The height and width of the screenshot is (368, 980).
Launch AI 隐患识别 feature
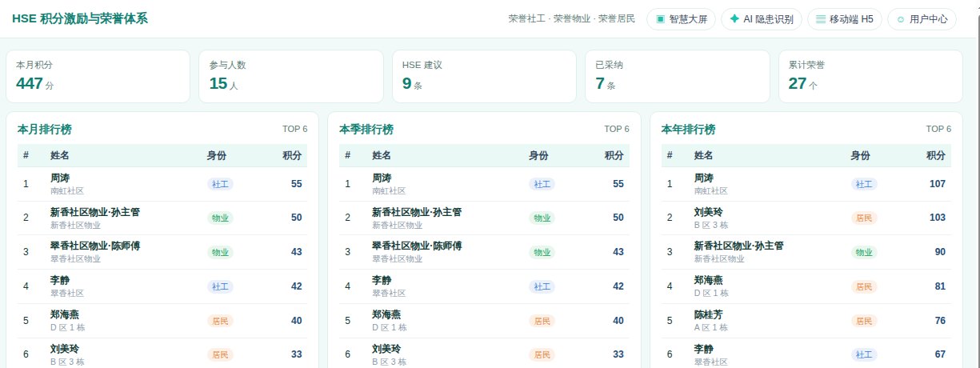(x=762, y=19)
